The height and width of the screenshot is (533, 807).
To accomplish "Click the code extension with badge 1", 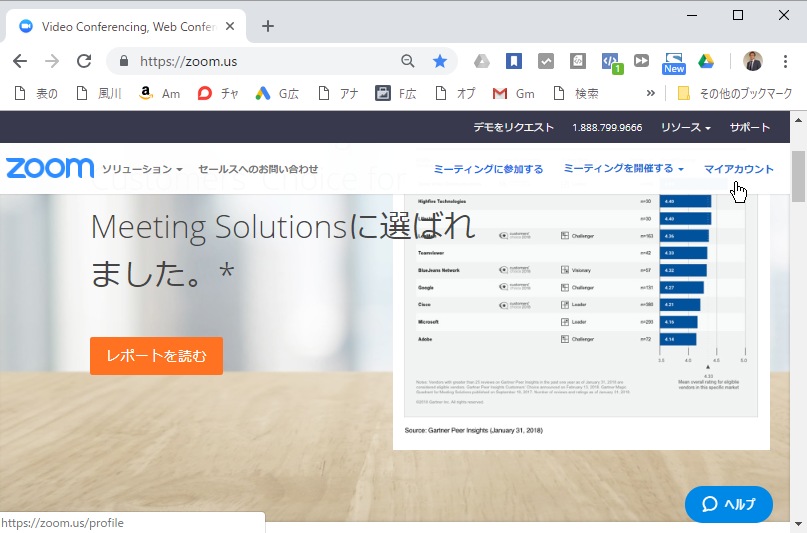I will [x=611, y=63].
